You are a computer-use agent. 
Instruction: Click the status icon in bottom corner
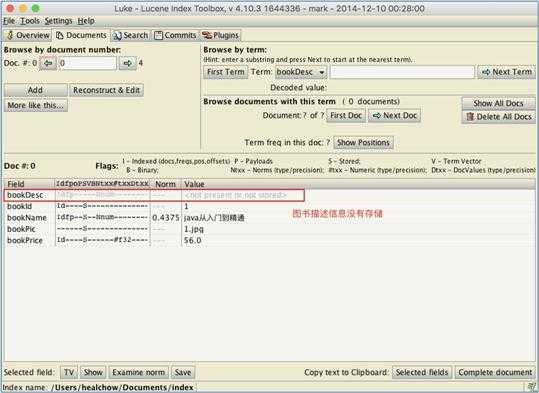coord(531,387)
